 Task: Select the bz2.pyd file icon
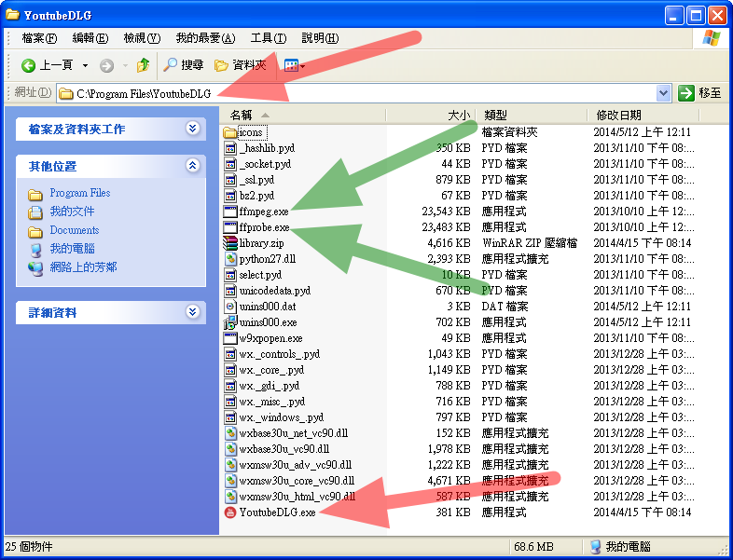tap(230, 196)
